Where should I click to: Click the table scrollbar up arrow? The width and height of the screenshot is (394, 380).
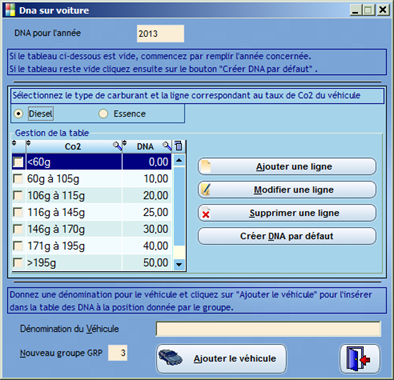click(x=179, y=160)
